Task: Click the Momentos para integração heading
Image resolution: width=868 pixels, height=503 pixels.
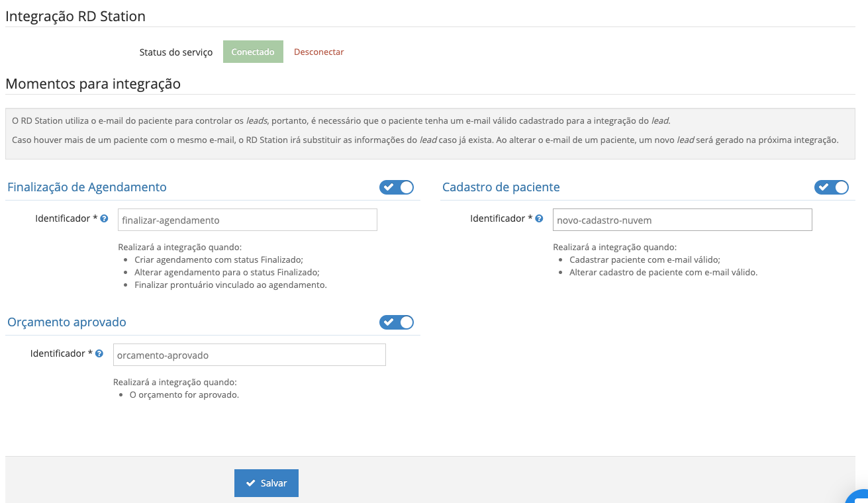Action: click(x=93, y=84)
